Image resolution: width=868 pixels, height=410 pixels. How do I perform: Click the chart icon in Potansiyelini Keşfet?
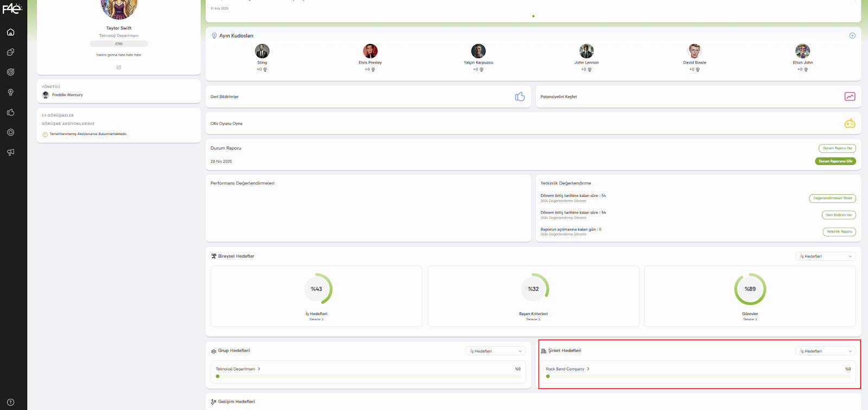[850, 97]
